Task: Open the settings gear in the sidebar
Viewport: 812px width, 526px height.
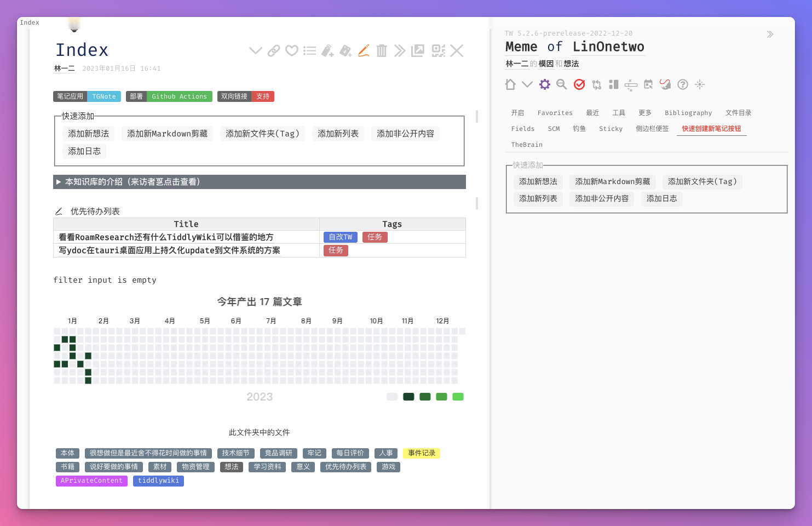Action: coord(544,84)
